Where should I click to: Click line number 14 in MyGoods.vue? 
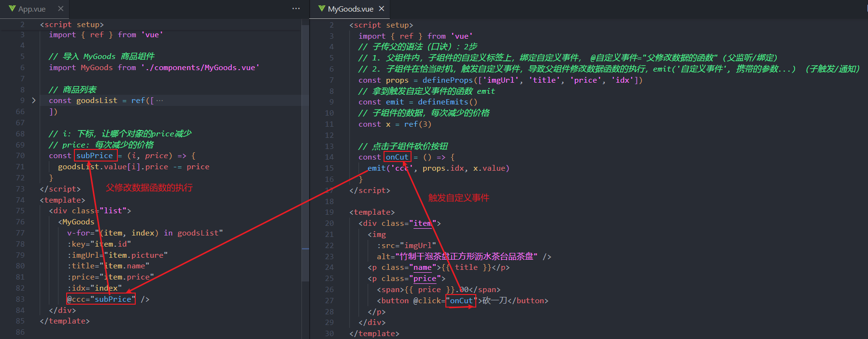pyautogui.click(x=329, y=157)
